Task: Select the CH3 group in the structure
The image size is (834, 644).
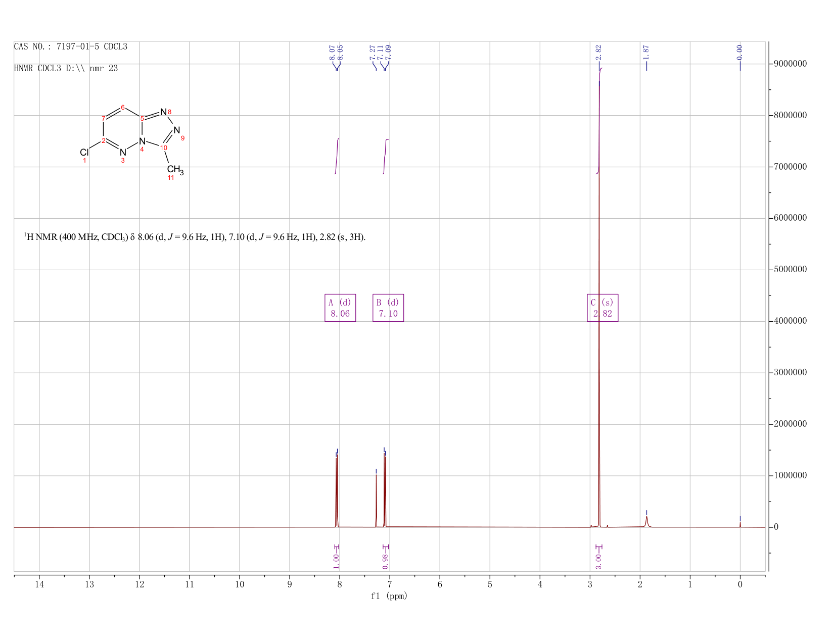Action: pyautogui.click(x=175, y=170)
